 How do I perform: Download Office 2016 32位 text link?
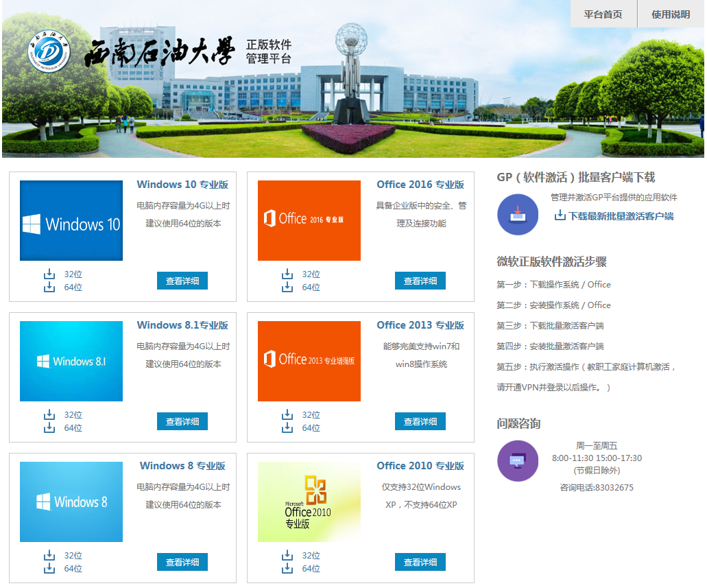(311, 274)
